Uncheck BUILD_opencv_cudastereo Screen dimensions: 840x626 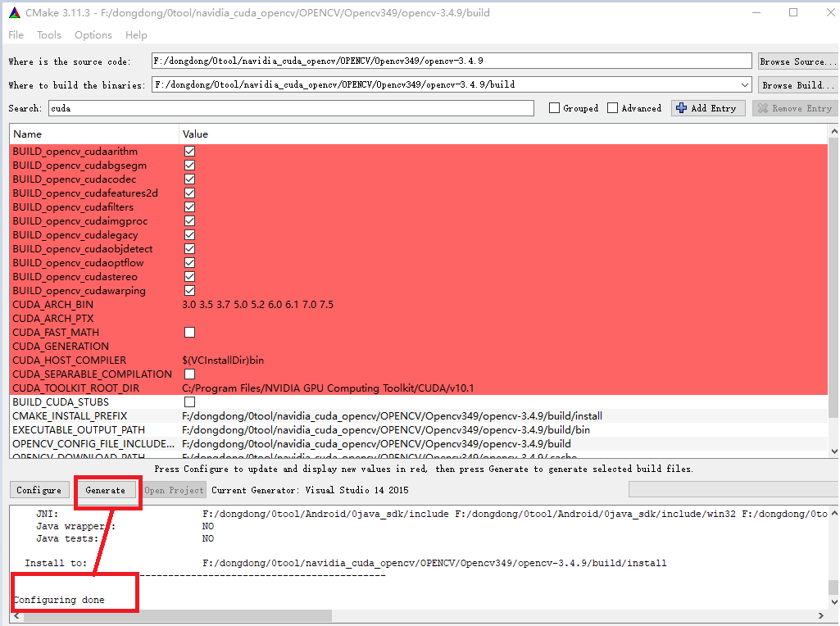(x=189, y=277)
